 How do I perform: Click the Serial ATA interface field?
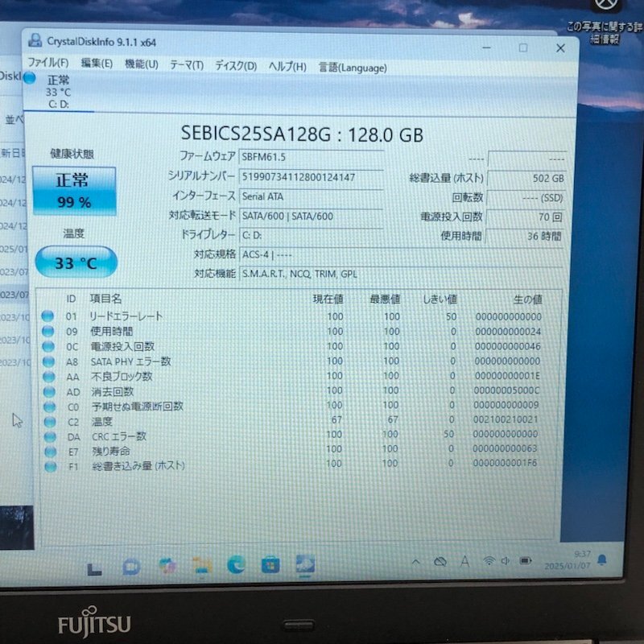311,196
